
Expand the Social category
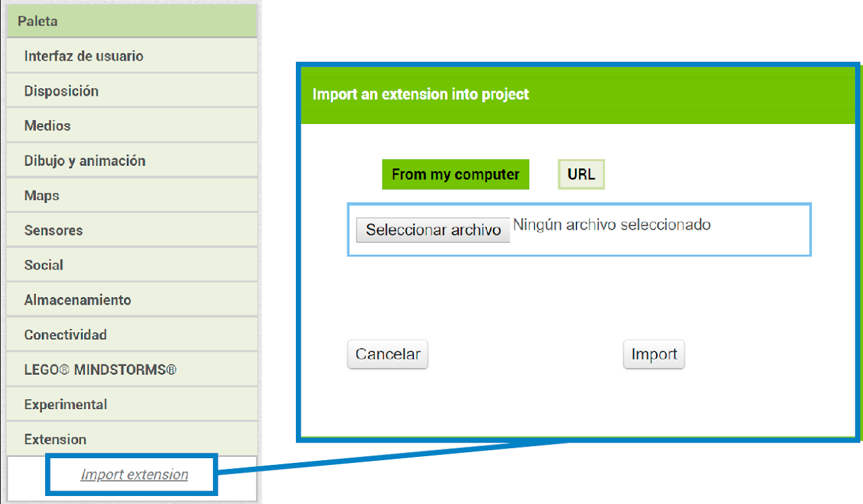coord(131,265)
